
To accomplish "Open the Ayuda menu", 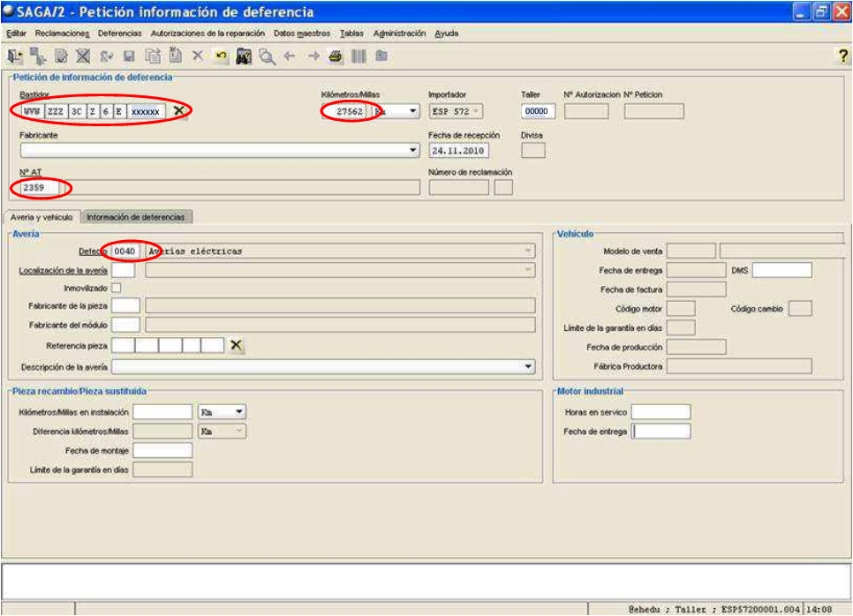I will 447,34.
